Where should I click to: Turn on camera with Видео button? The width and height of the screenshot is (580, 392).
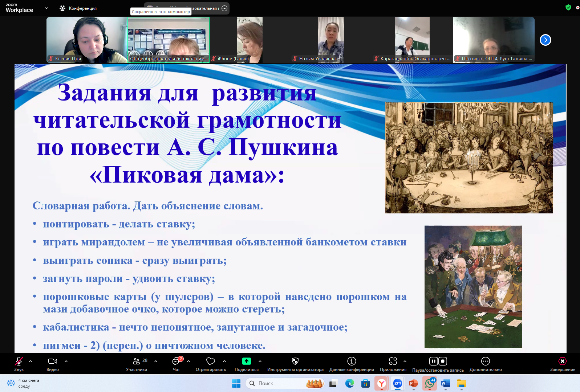pos(53,362)
